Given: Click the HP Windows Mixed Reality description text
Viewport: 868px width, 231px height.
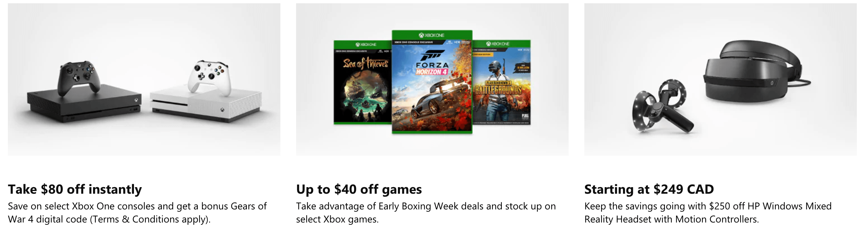Looking at the screenshot, I should [708, 212].
